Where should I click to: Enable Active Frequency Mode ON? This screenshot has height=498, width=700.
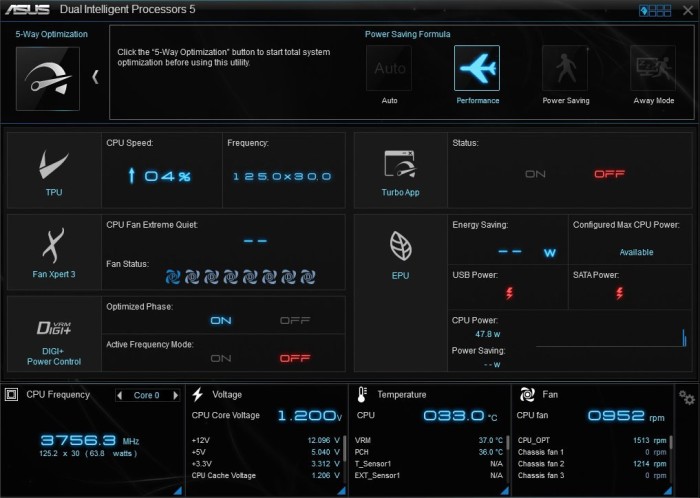(x=221, y=358)
